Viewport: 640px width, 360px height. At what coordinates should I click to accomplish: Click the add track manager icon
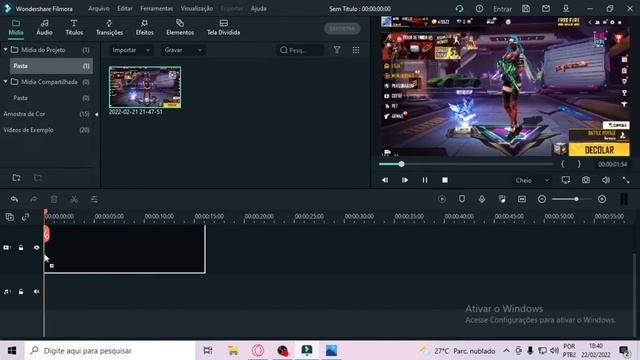click(10, 217)
